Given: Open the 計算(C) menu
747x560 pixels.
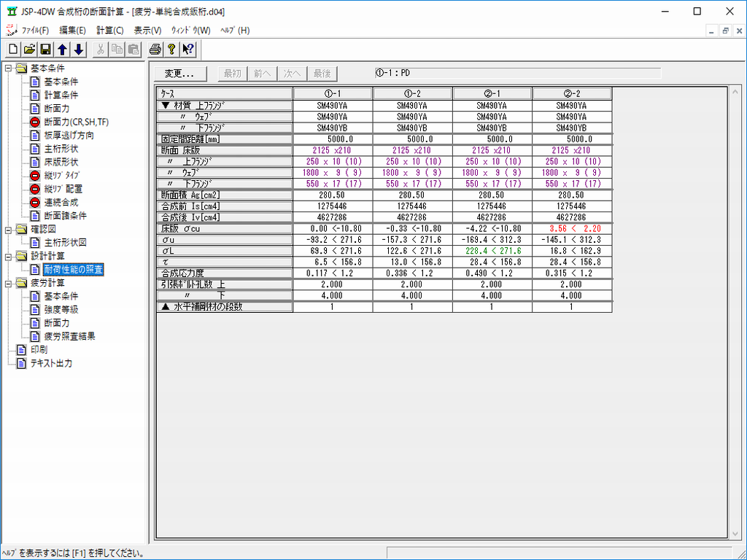Looking at the screenshot, I should [110, 31].
